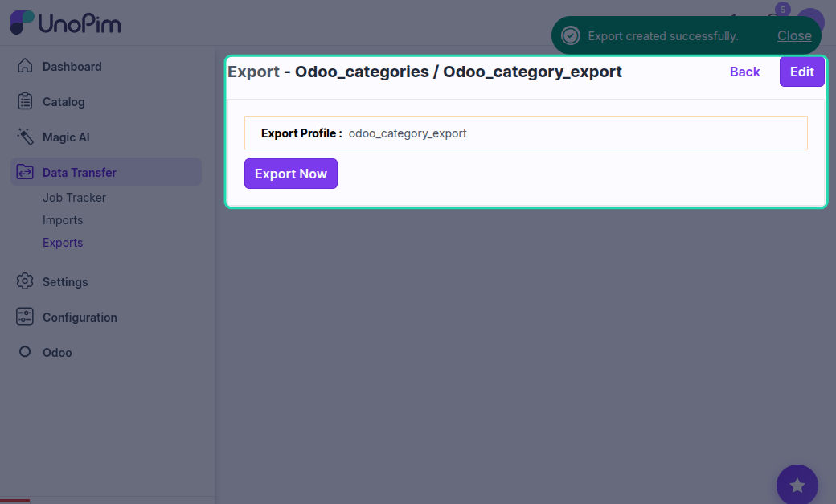Start export with Export Now
The image size is (836, 504).
[290, 174]
